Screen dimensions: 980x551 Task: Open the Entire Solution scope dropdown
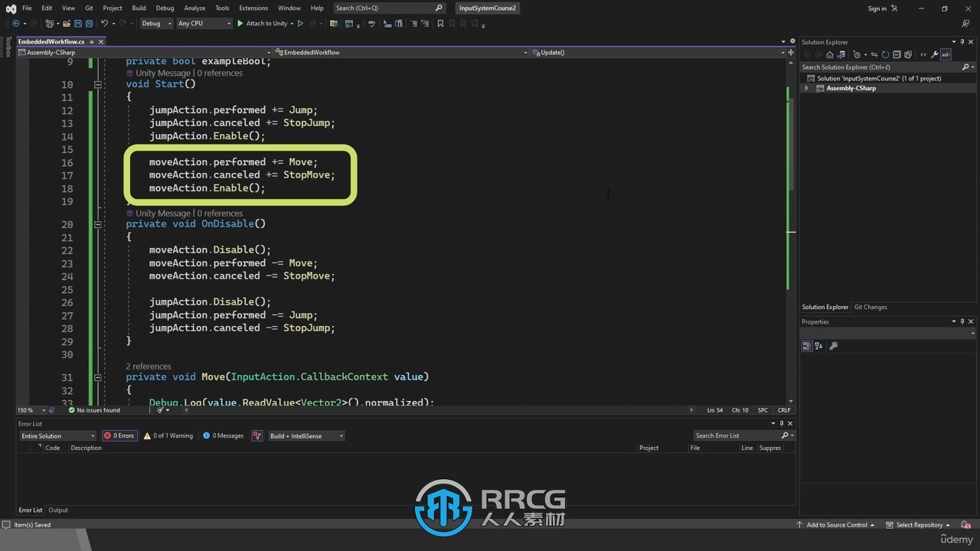click(58, 435)
